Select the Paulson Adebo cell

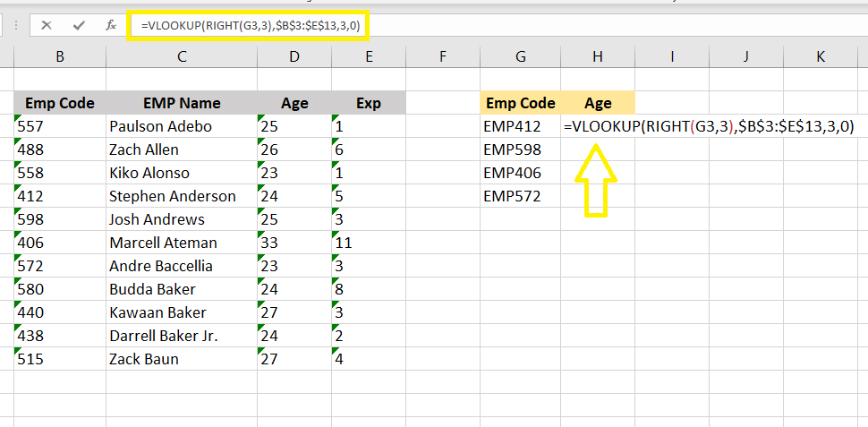182,126
